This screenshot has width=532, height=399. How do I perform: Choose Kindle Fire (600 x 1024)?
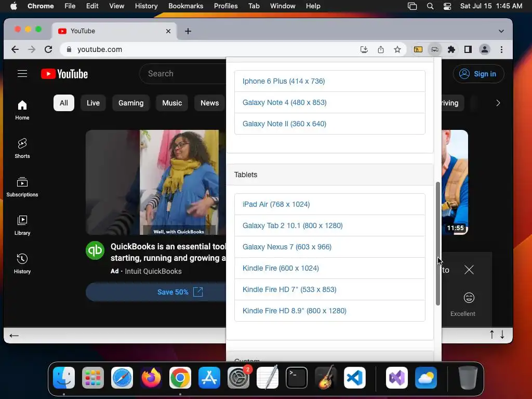coord(330,269)
